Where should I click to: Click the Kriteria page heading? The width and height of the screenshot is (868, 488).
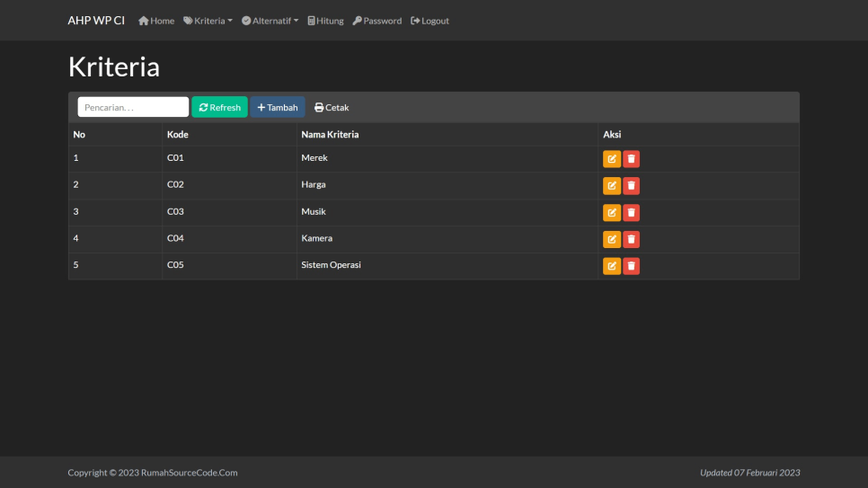click(114, 67)
